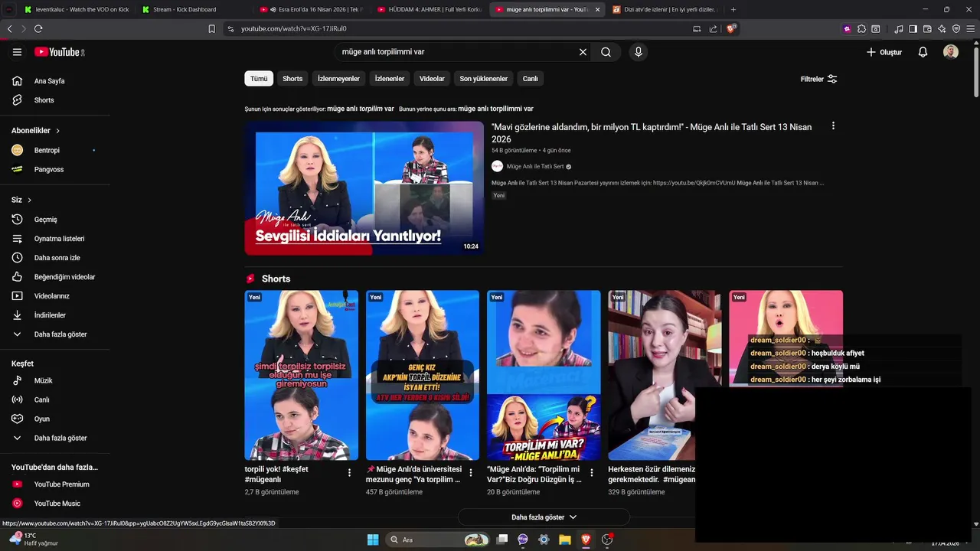Screen dimensions: 980x551
Task: Open a new browser tab
Action: tap(733, 9)
